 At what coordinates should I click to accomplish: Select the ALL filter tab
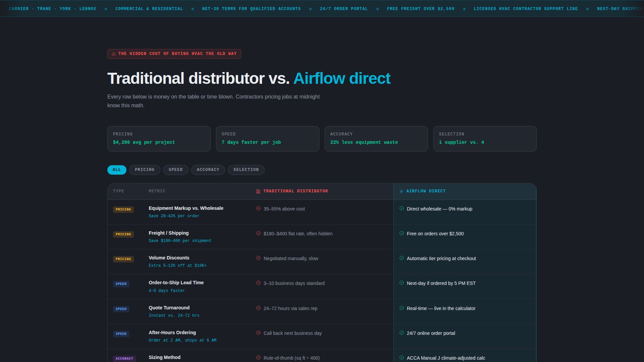click(x=116, y=170)
